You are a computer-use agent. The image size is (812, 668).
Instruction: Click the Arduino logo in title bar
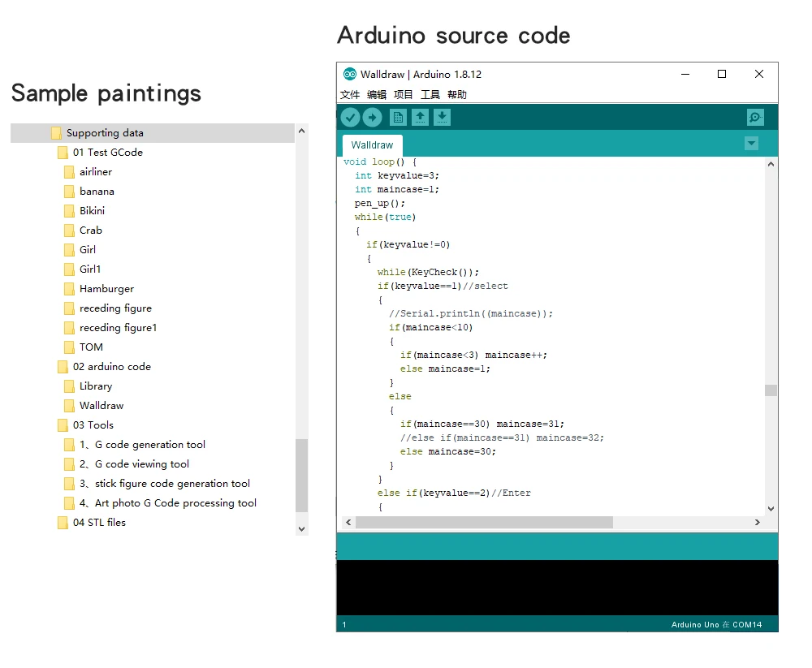click(350, 74)
